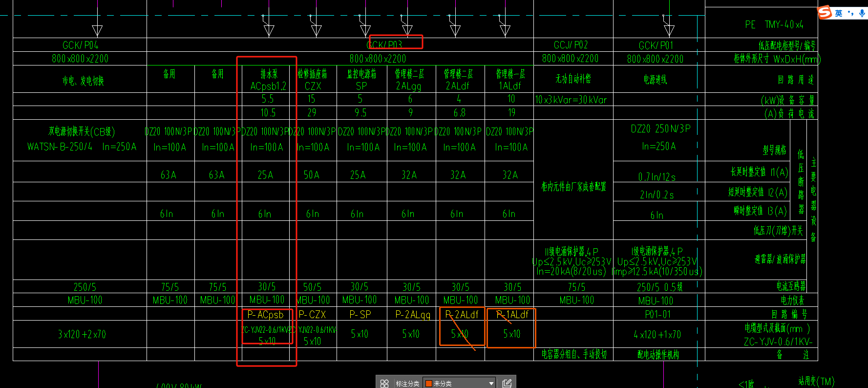Image resolution: width=868 pixels, height=388 pixels.
Task: Select the 50A long-delay setting value
Action: pos(311,175)
